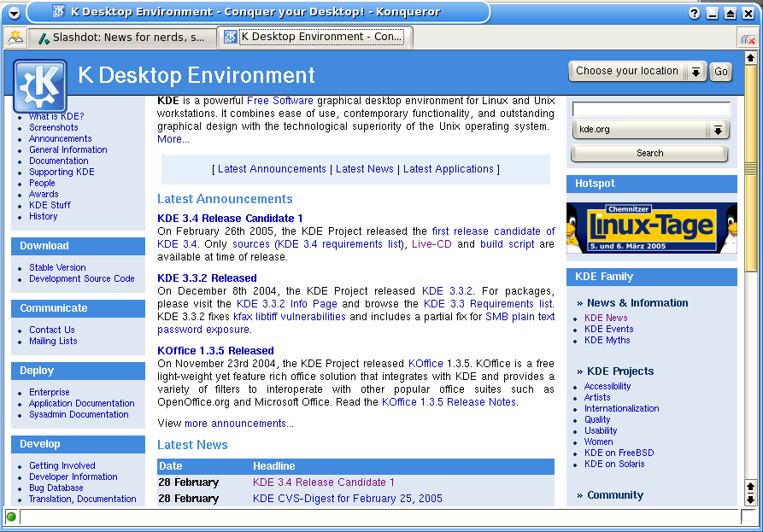This screenshot has width=763, height=532.
Task: Open the KDE on FreeBSD link
Action: (x=619, y=453)
